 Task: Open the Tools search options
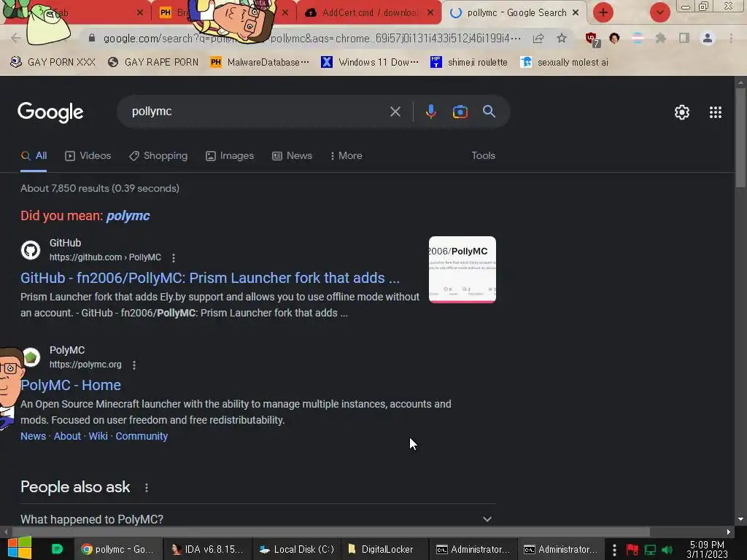click(483, 156)
